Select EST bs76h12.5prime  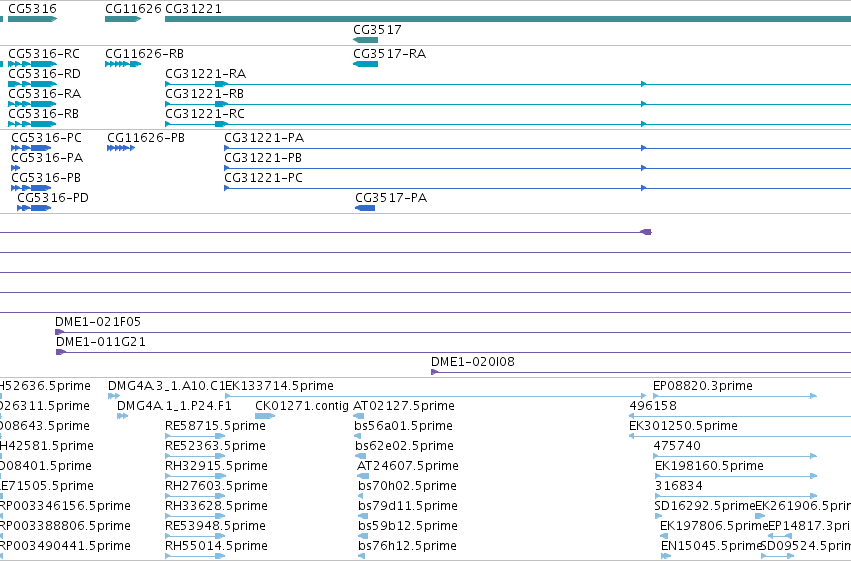408,546
